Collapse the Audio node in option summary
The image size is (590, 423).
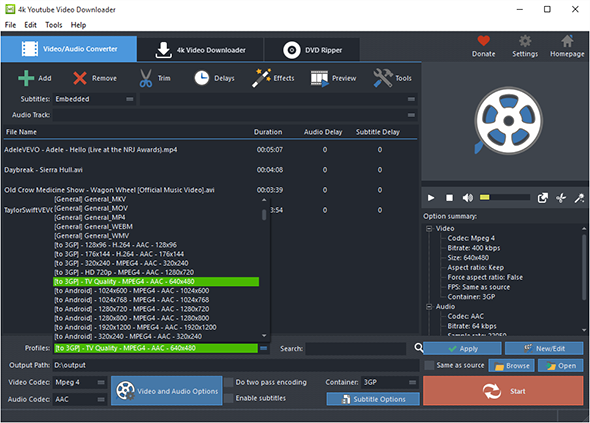(429, 307)
